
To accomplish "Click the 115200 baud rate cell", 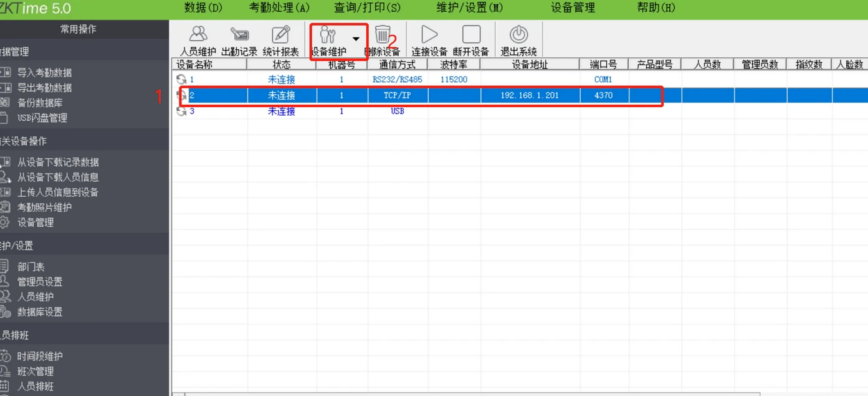I will click(x=454, y=80).
